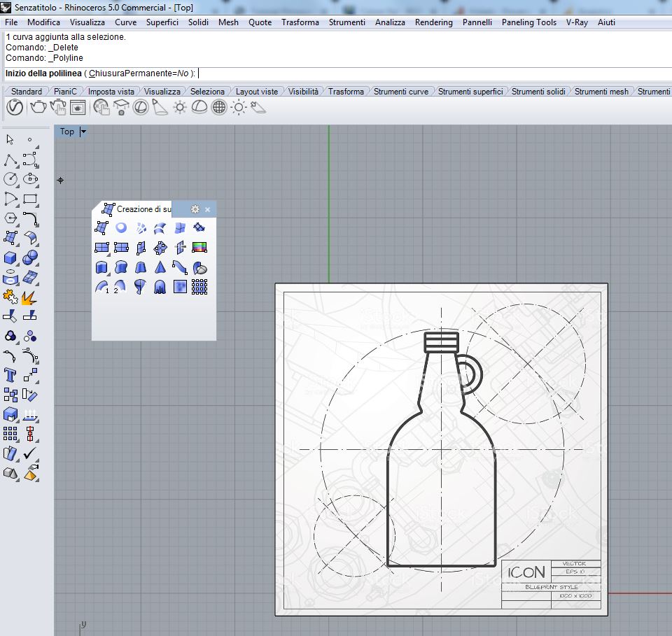Select the cone surface icon in Creazione panel
This screenshot has height=636, width=672.
click(x=160, y=267)
